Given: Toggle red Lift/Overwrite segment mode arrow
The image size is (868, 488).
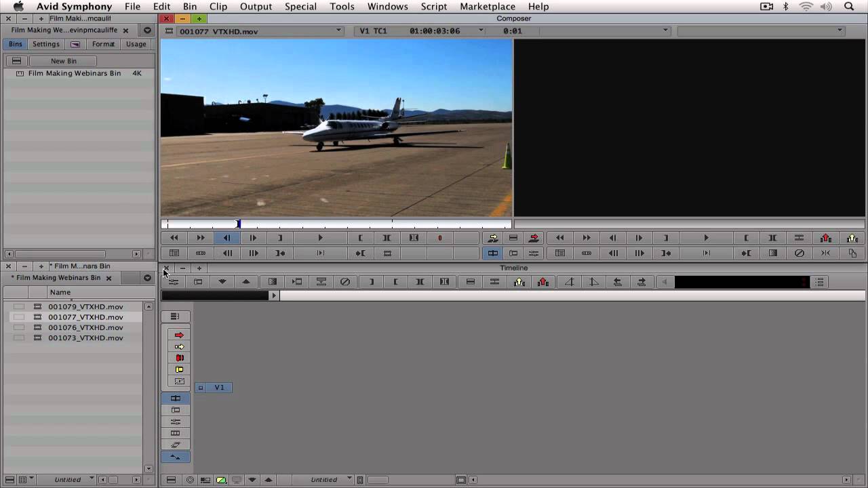Looking at the screenshot, I should point(179,335).
